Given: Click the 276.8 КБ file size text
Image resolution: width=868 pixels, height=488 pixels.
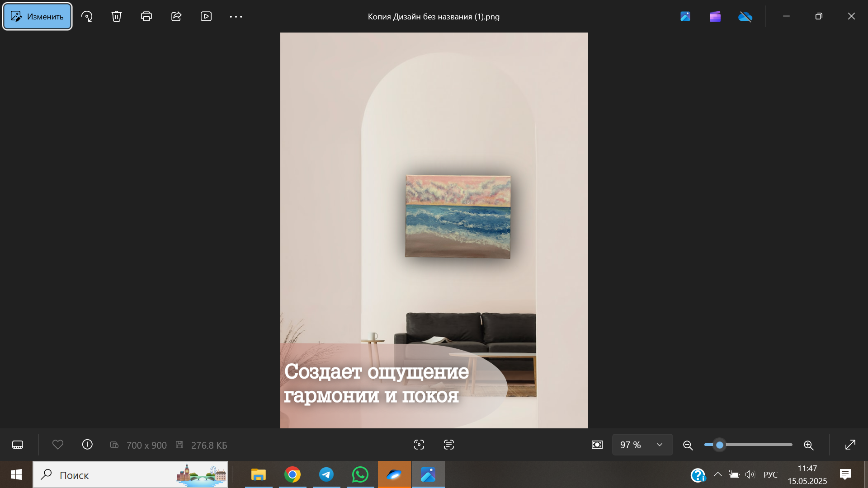Looking at the screenshot, I should (x=209, y=445).
